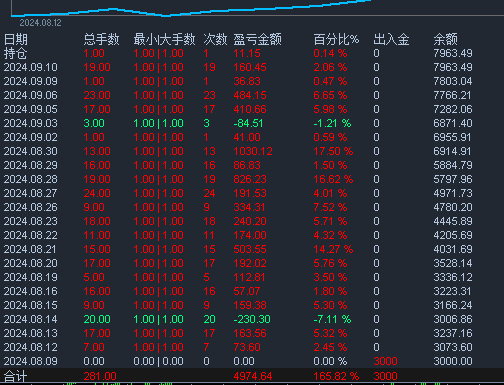Click the 最小|大手数 column header
The image size is (504, 385).
coord(164,39)
